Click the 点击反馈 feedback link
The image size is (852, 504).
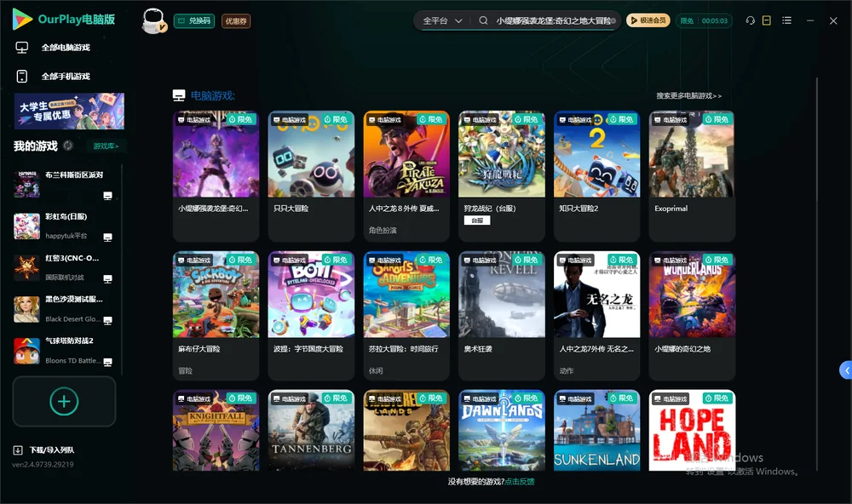tap(520, 481)
